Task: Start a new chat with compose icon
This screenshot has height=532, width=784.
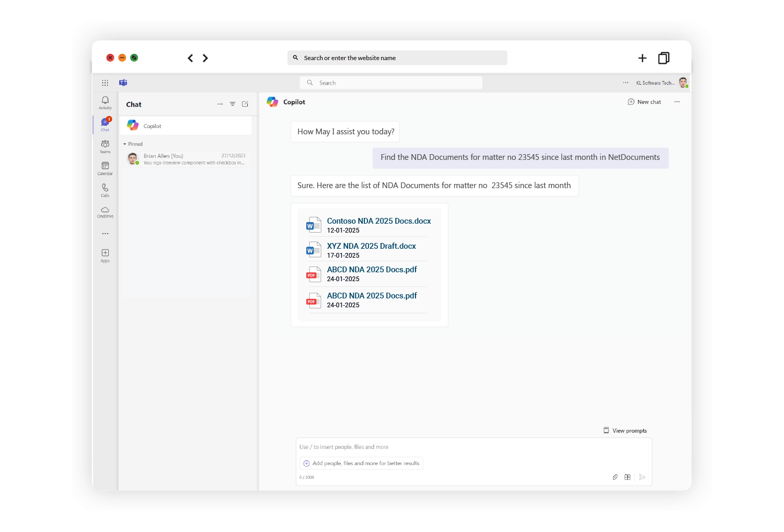Action: click(245, 104)
